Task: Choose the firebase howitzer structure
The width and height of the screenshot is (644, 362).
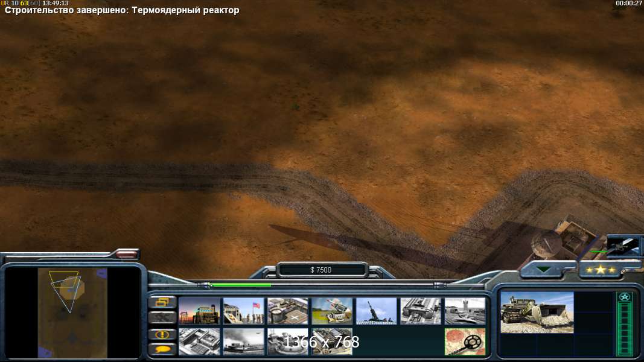Action: [x=376, y=311]
